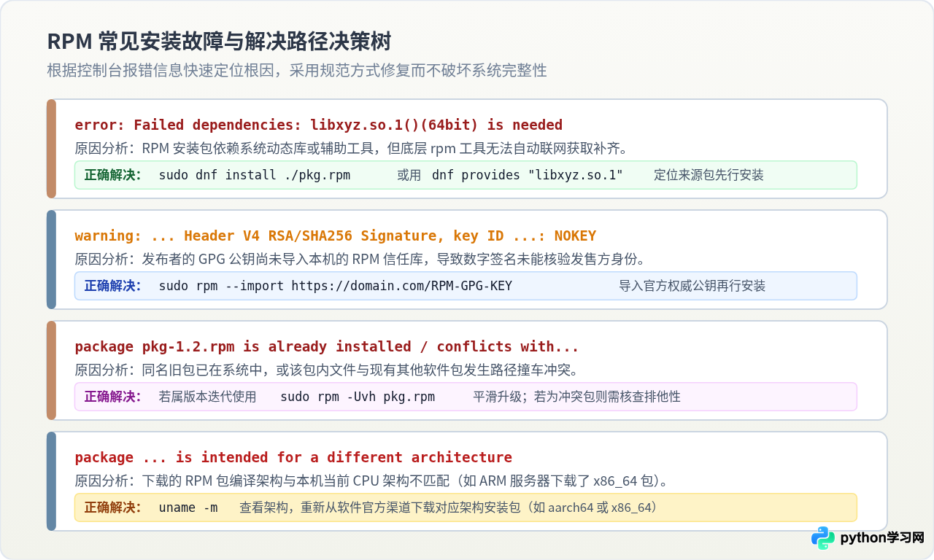Click the command dnf provides "libxyz.so.1"
934x560 pixels.
(528, 175)
